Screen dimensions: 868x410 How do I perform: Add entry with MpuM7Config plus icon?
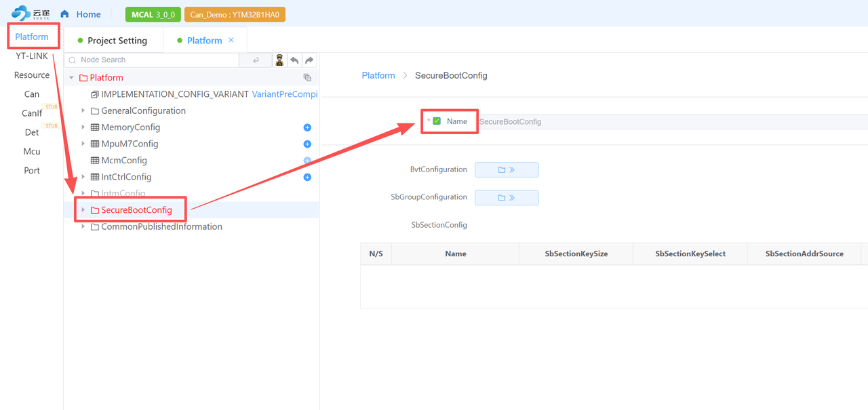[x=307, y=144]
